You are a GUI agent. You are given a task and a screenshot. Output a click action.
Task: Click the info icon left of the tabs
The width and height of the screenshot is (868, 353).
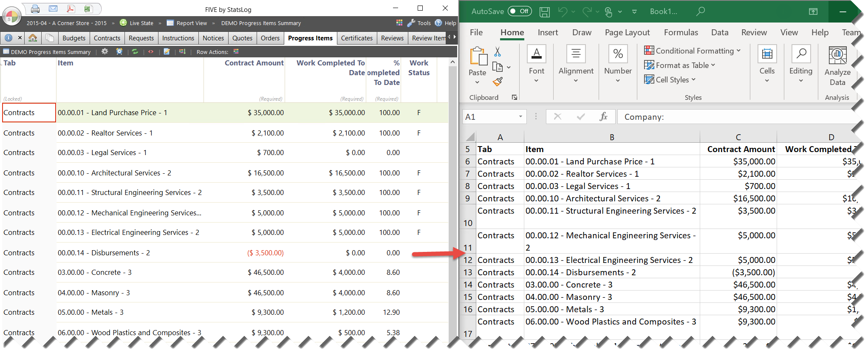(x=8, y=38)
